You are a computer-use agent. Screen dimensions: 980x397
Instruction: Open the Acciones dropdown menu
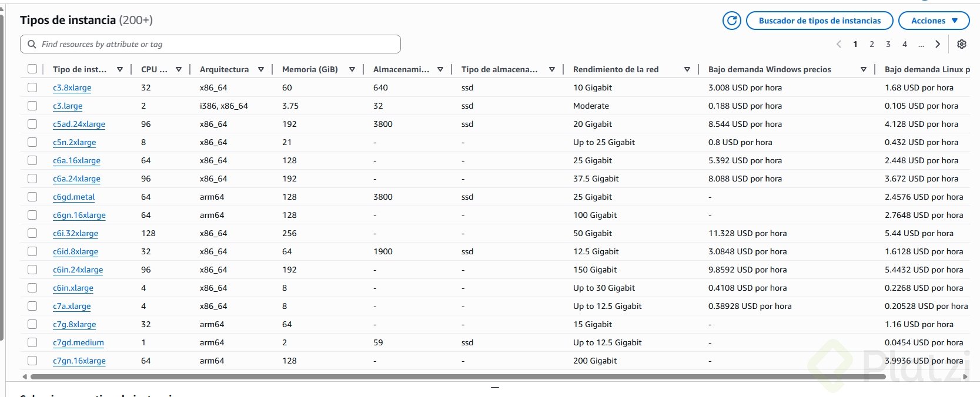(x=934, y=21)
